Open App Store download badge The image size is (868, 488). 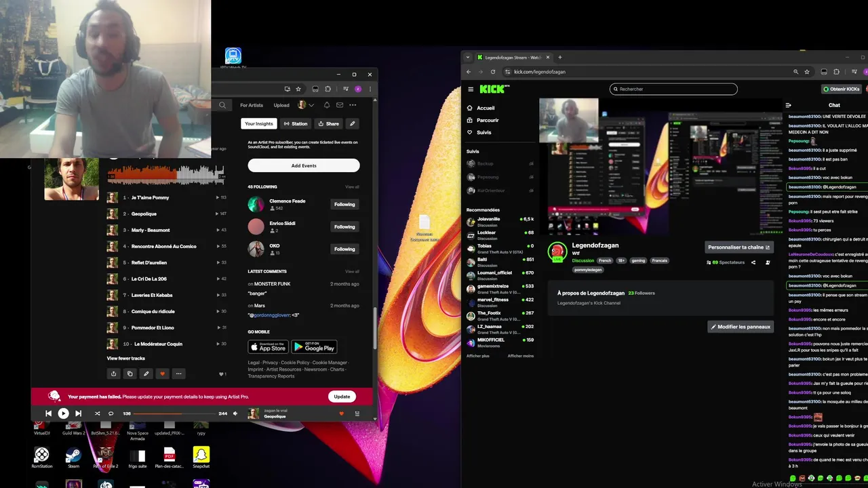(269, 347)
